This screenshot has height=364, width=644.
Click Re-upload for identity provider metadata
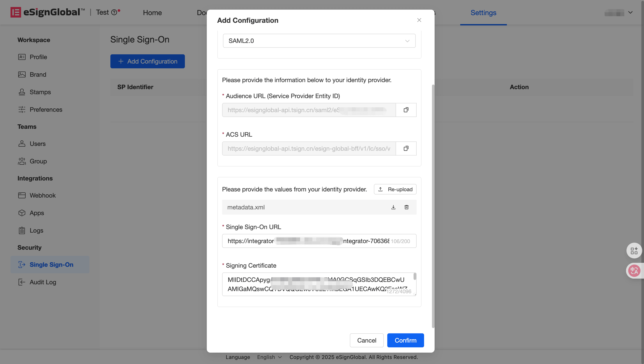pyautogui.click(x=395, y=189)
